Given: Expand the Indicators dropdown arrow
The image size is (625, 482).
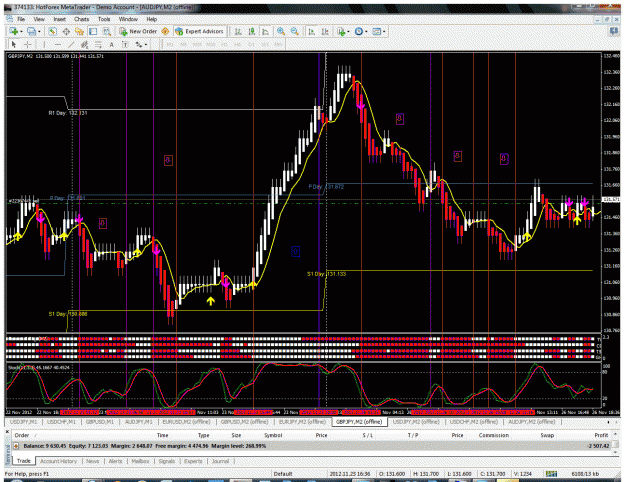Looking at the screenshot, I should [x=348, y=32].
